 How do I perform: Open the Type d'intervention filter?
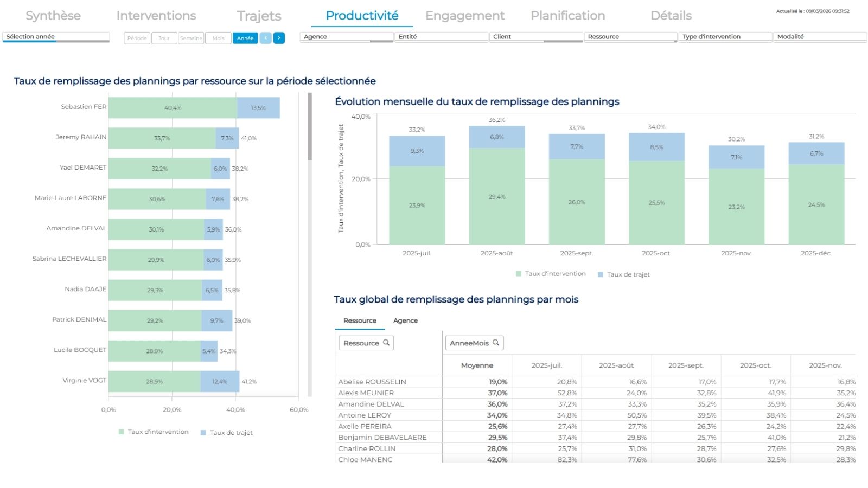[x=725, y=37]
